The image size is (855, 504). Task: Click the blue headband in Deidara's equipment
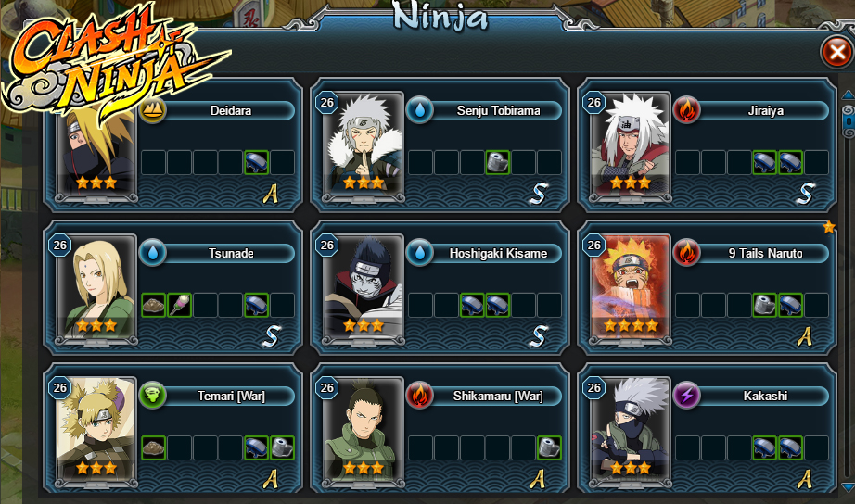point(256,162)
